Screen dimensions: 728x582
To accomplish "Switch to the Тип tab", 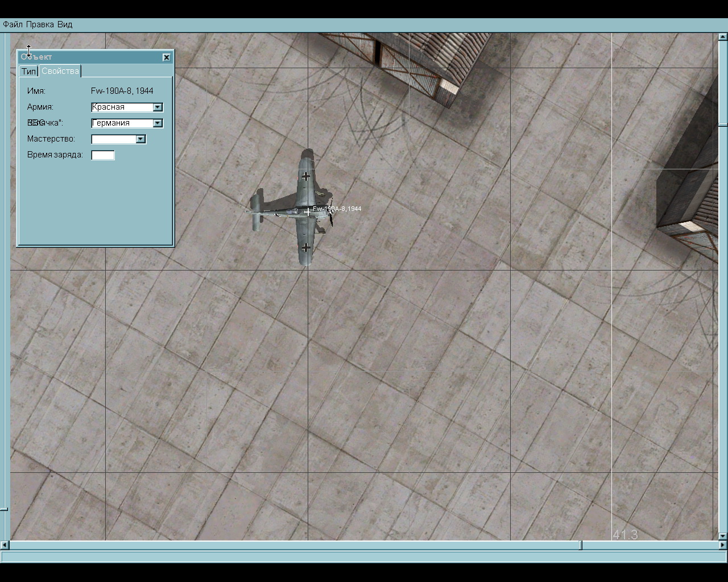I will point(28,71).
